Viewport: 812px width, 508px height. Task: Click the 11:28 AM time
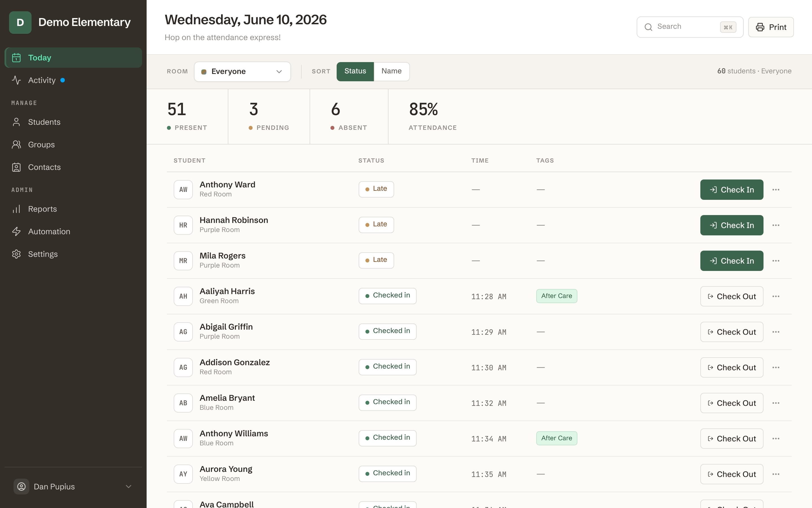point(489,297)
